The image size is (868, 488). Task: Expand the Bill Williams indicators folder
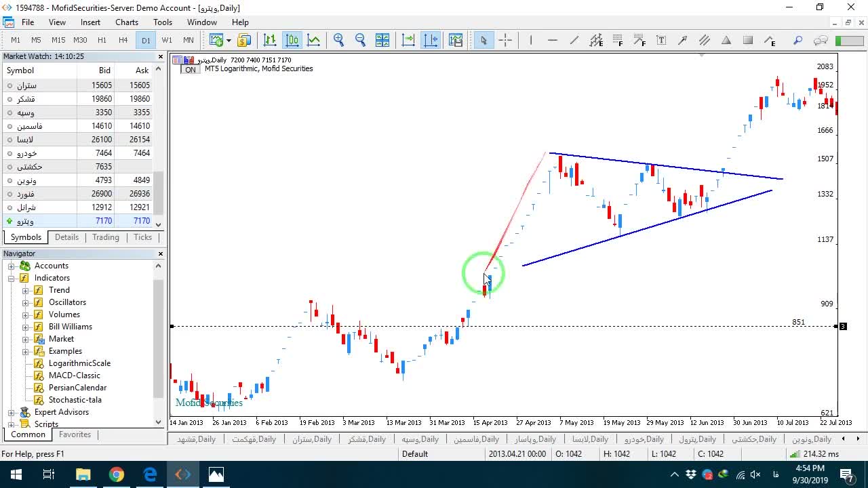25,327
